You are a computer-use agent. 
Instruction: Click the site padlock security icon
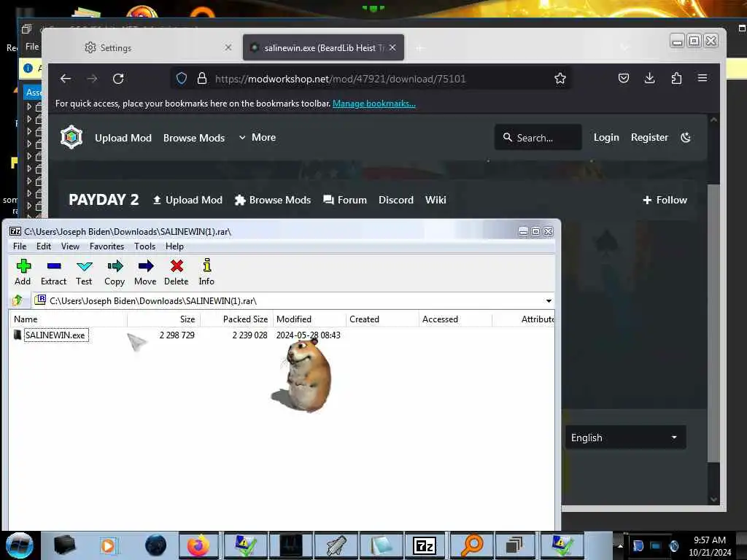(202, 79)
